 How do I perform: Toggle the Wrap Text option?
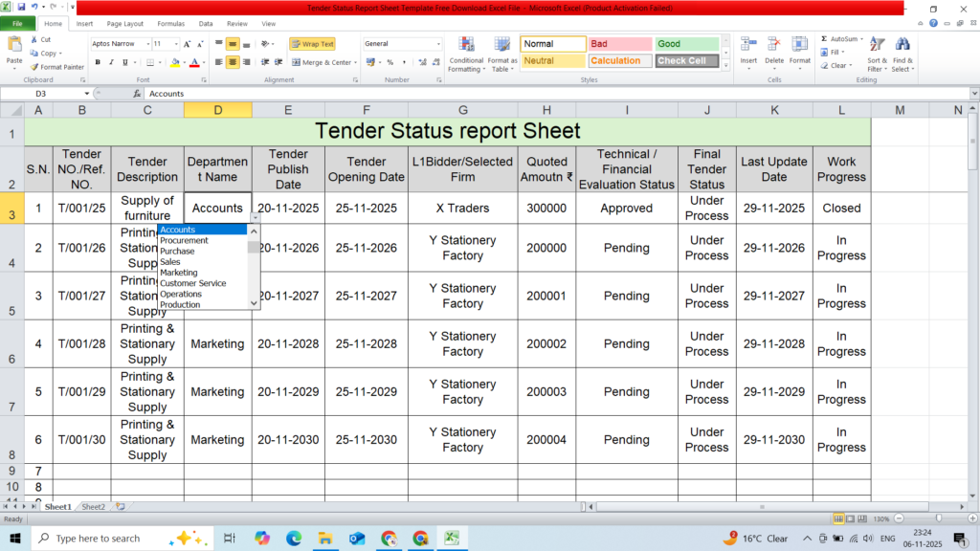click(x=312, y=44)
